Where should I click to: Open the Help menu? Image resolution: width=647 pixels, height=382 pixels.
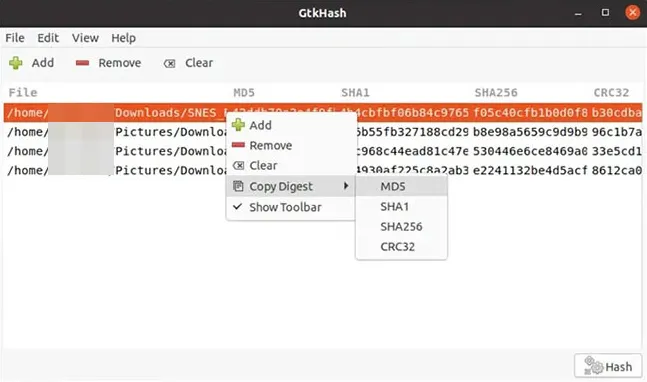123,38
